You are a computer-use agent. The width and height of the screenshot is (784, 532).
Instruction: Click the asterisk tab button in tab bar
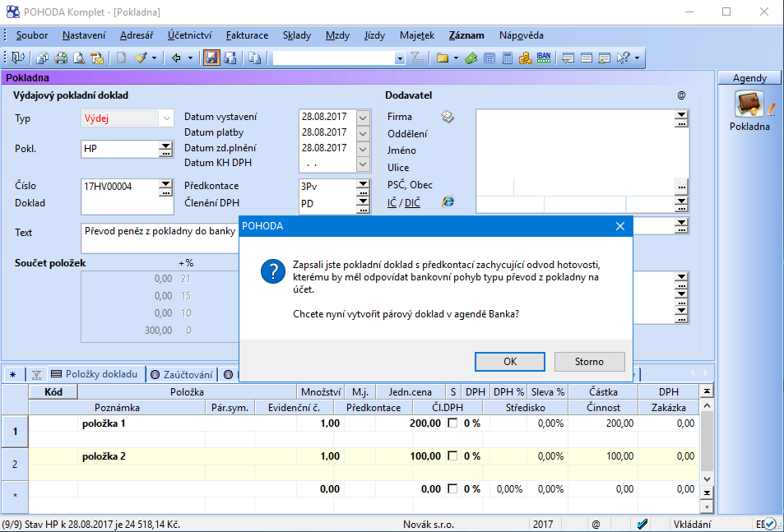(x=13, y=374)
